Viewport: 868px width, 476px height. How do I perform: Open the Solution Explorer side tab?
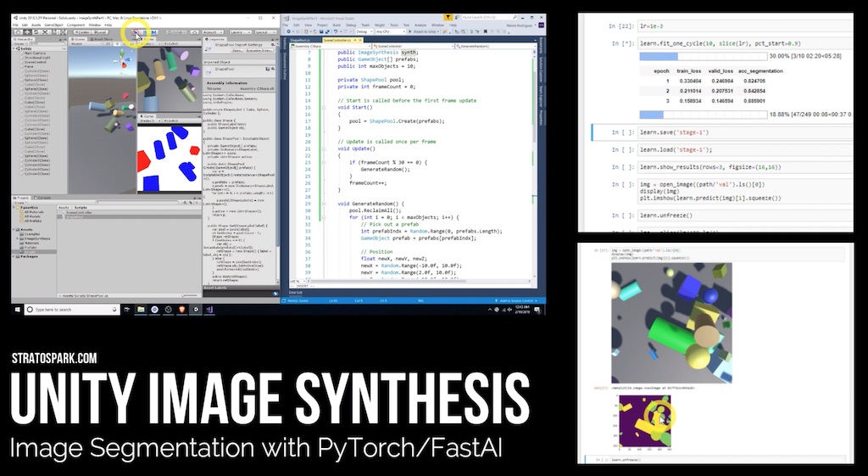coord(541,70)
